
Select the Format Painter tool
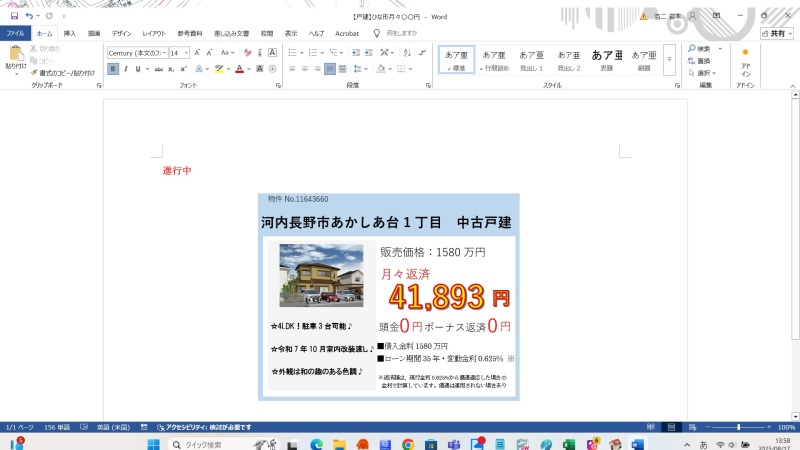[x=62, y=73]
